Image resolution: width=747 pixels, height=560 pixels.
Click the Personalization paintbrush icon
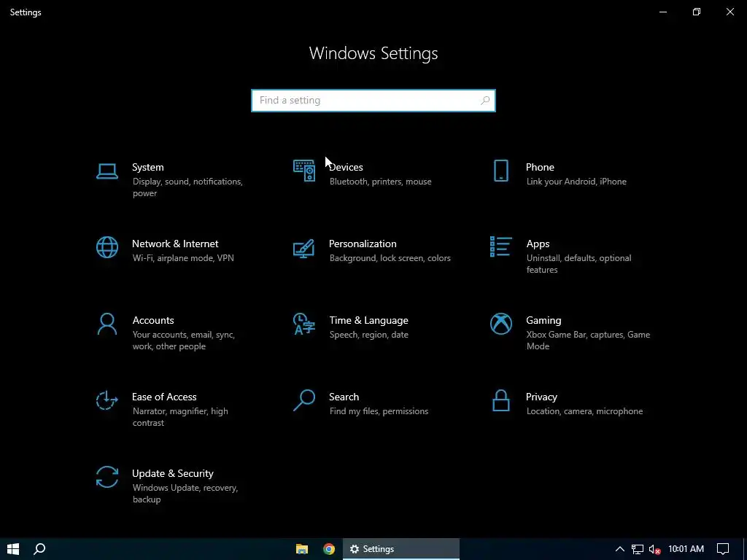(x=304, y=248)
